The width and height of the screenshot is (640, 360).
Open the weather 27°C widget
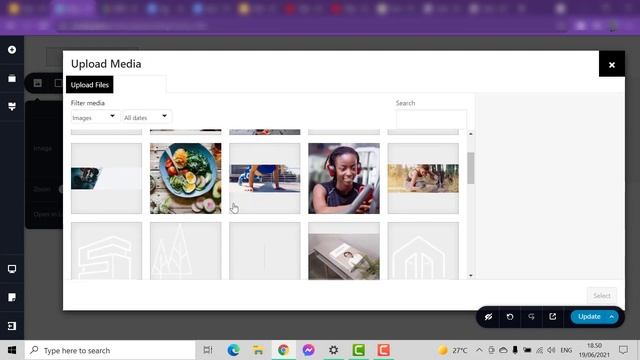click(x=452, y=350)
